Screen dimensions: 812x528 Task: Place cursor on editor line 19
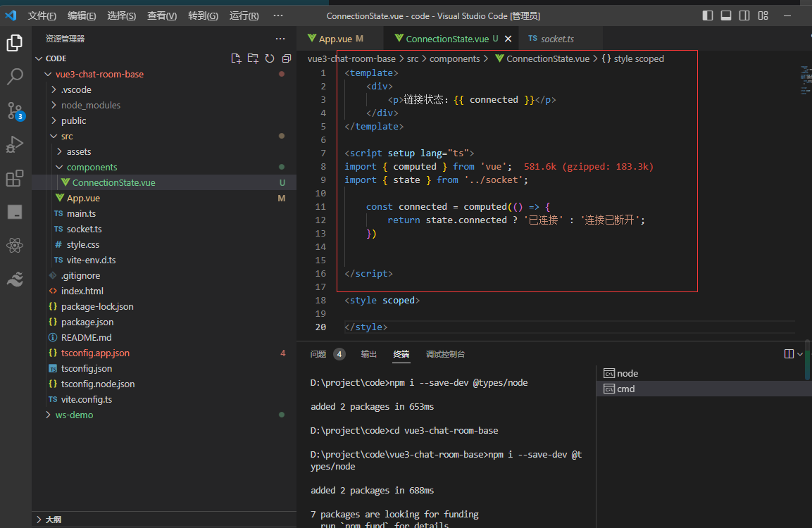tap(570, 314)
